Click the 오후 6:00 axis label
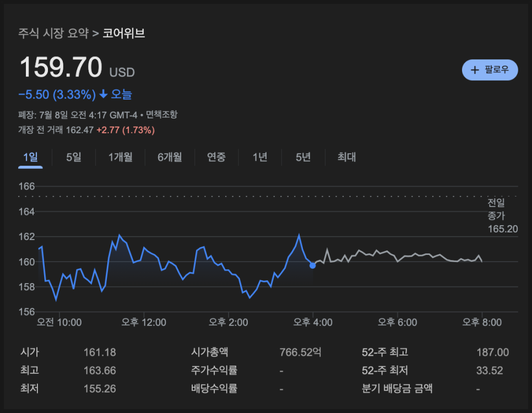Screen dimensions: 532x413 [x=397, y=322]
